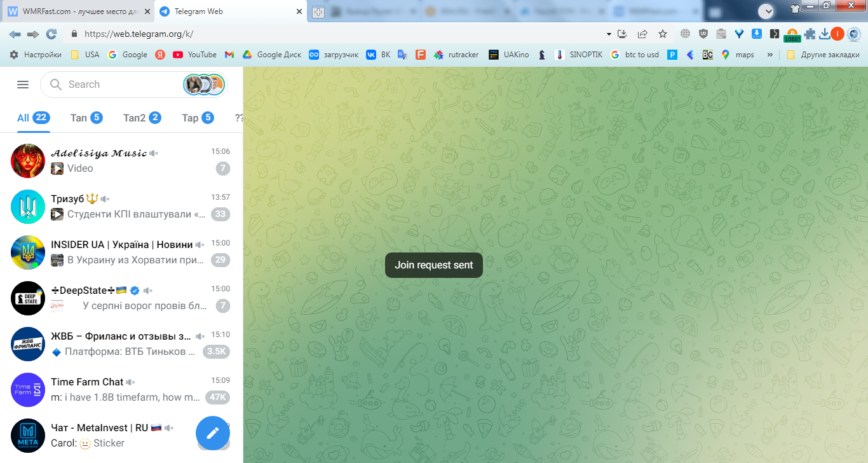
Task: Open the btc to usd bookmark
Action: (635, 55)
